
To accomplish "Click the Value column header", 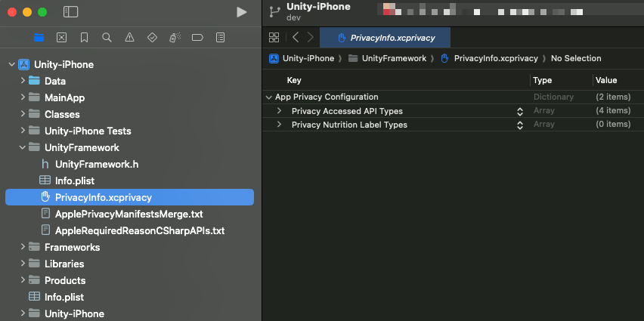I will (606, 81).
